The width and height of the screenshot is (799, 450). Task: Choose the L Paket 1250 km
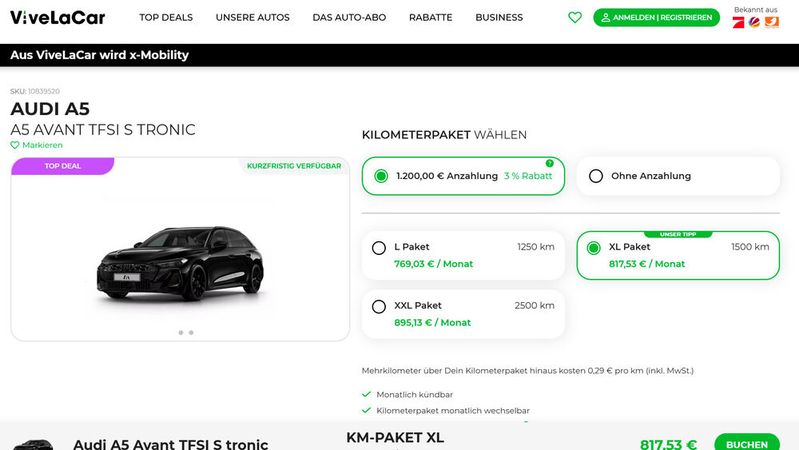point(463,255)
